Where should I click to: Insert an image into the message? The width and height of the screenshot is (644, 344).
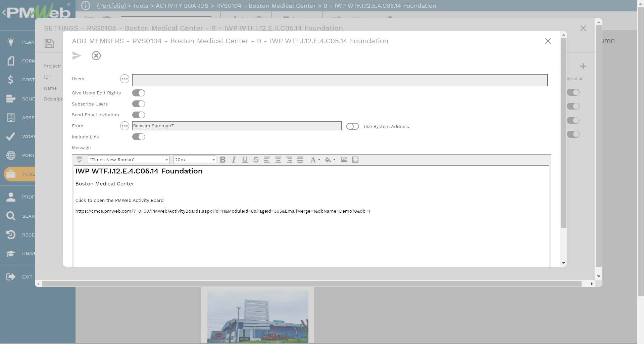tap(344, 160)
